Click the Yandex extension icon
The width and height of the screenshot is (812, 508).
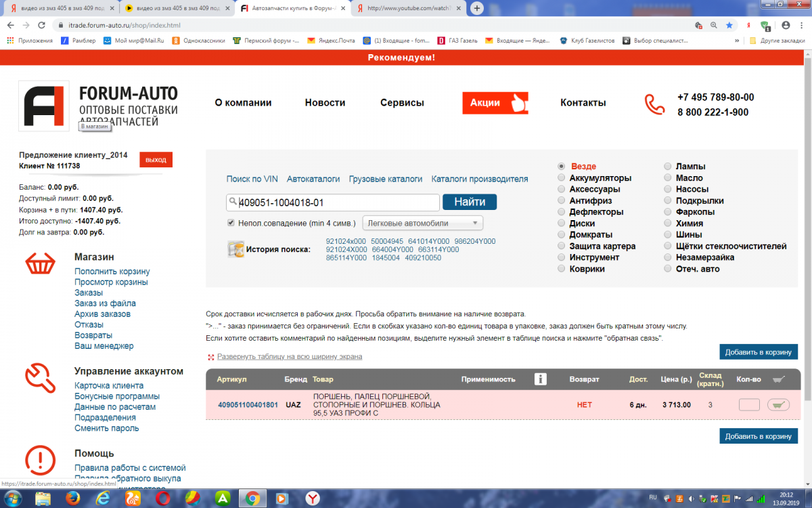click(x=748, y=25)
